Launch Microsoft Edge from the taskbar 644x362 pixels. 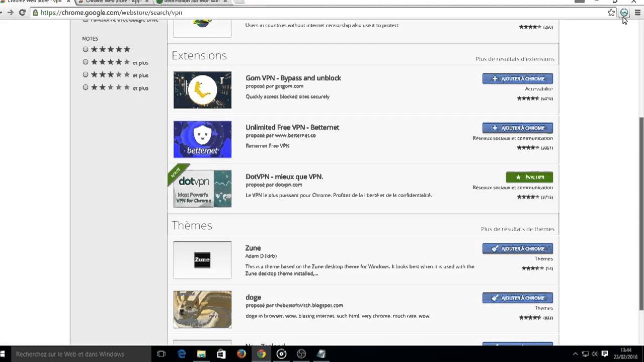click(x=182, y=354)
